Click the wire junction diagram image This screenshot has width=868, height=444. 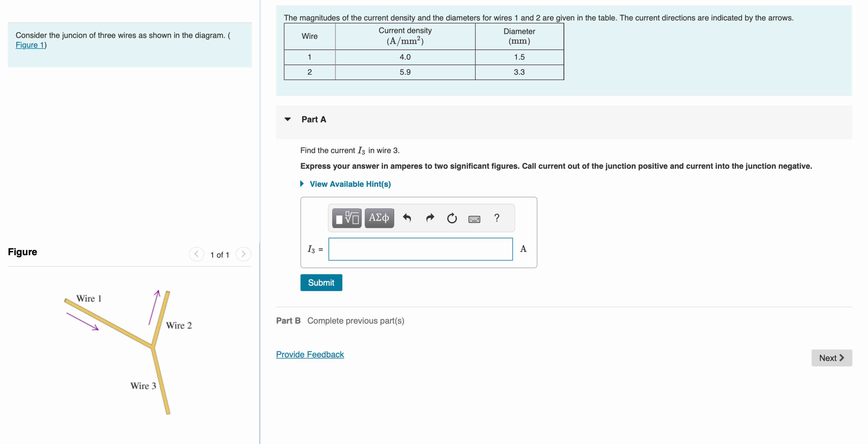pyautogui.click(x=135, y=350)
